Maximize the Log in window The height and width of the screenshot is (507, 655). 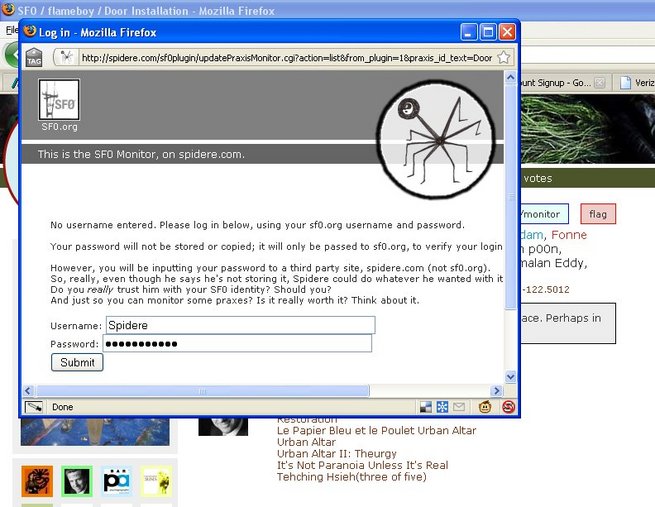(x=488, y=32)
